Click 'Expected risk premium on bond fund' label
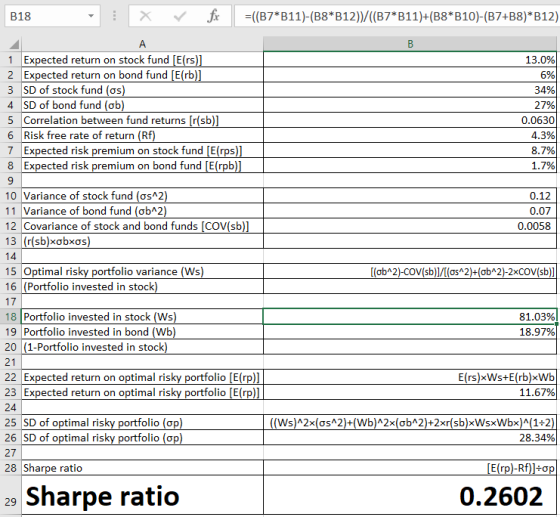The height and width of the screenshot is (517, 560). pyautogui.click(x=142, y=165)
